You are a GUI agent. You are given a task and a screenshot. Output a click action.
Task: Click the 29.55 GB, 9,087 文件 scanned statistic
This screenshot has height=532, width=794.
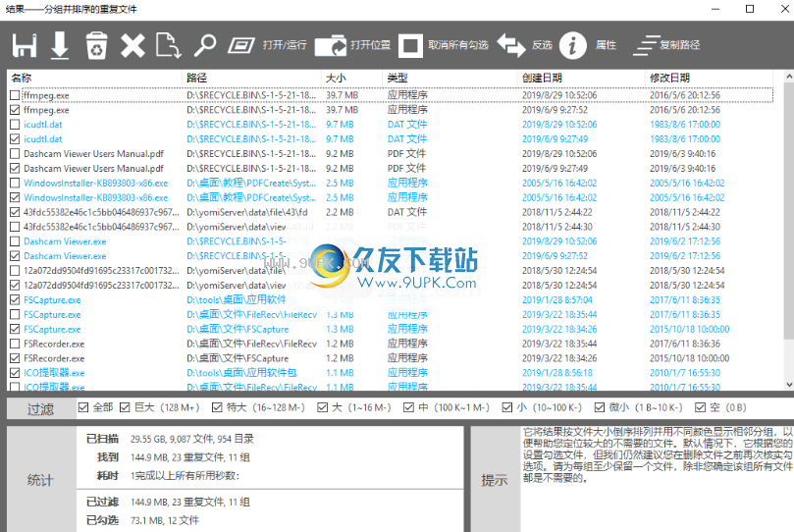pyautogui.click(x=192, y=439)
